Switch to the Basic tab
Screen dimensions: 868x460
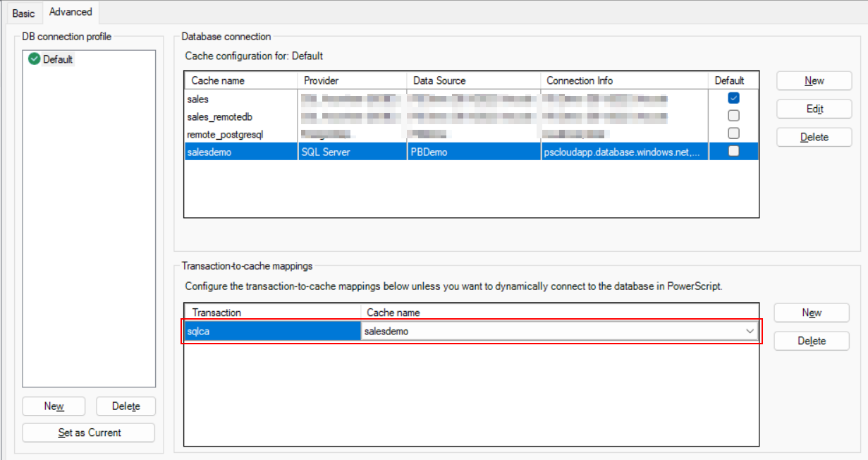(x=23, y=13)
